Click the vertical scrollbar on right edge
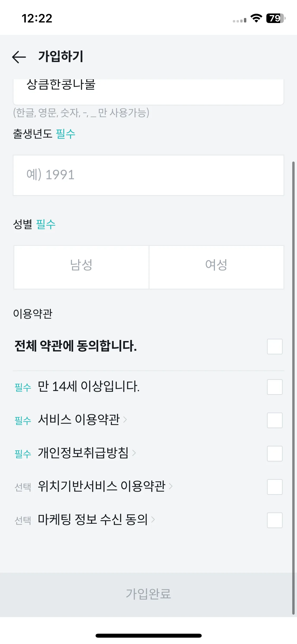Image resolution: width=297 pixels, height=644 pixels. [293, 388]
